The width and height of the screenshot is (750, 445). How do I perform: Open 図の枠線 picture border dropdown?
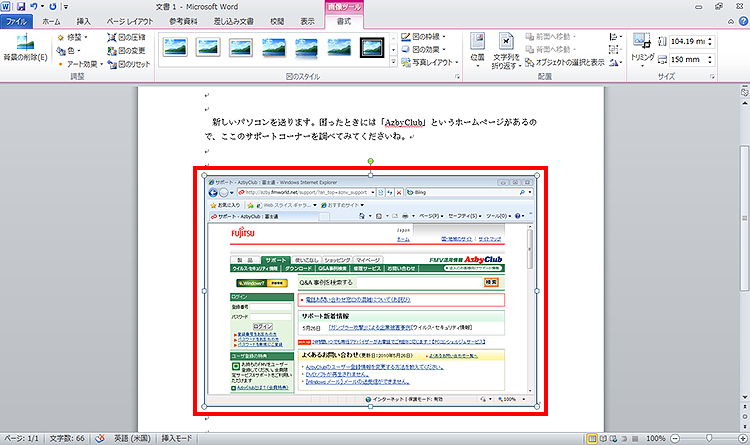pyautogui.click(x=423, y=37)
